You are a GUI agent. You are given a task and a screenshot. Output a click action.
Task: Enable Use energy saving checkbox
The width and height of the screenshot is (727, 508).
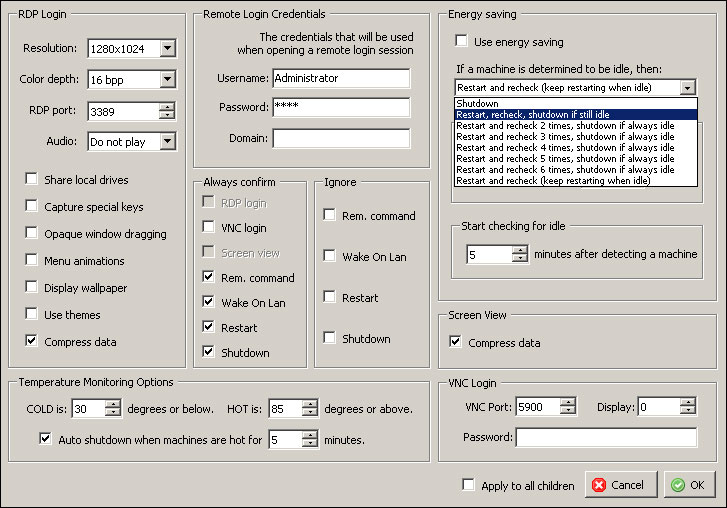point(461,42)
